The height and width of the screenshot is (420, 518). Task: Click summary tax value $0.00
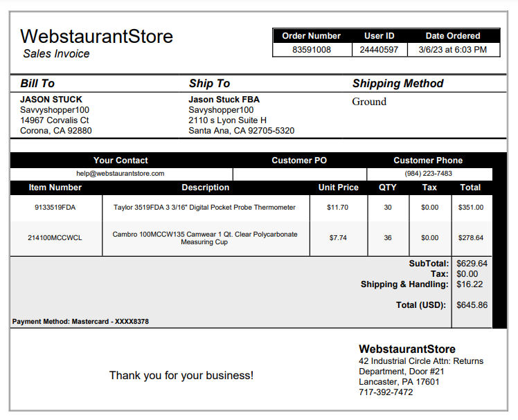[467, 274]
